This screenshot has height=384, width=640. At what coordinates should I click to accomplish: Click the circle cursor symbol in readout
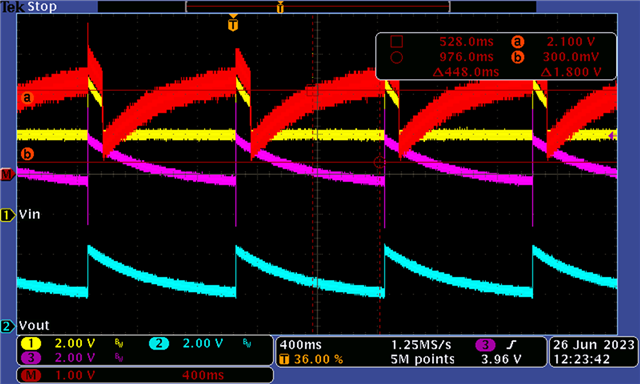coord(397,57)
